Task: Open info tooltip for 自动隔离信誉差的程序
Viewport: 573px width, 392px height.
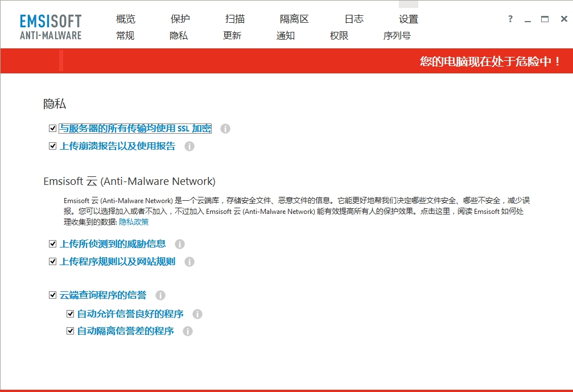Action: (x=188, y=331)
